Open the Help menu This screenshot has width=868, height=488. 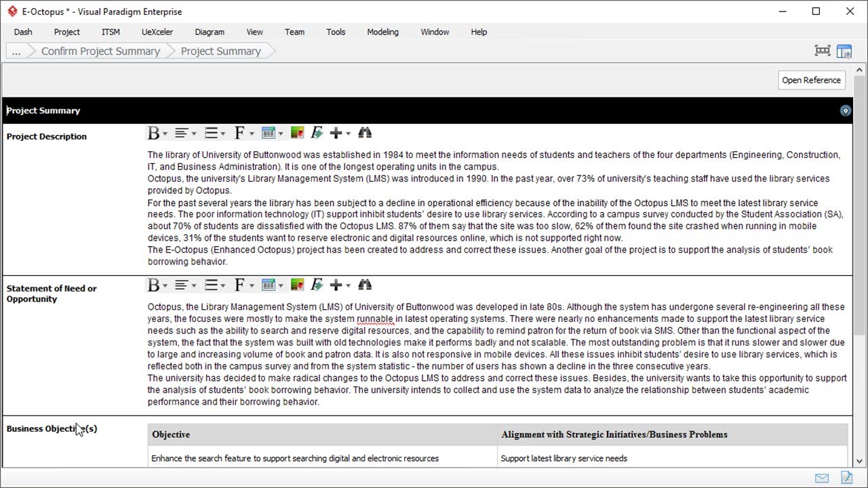tap(479, 32)
